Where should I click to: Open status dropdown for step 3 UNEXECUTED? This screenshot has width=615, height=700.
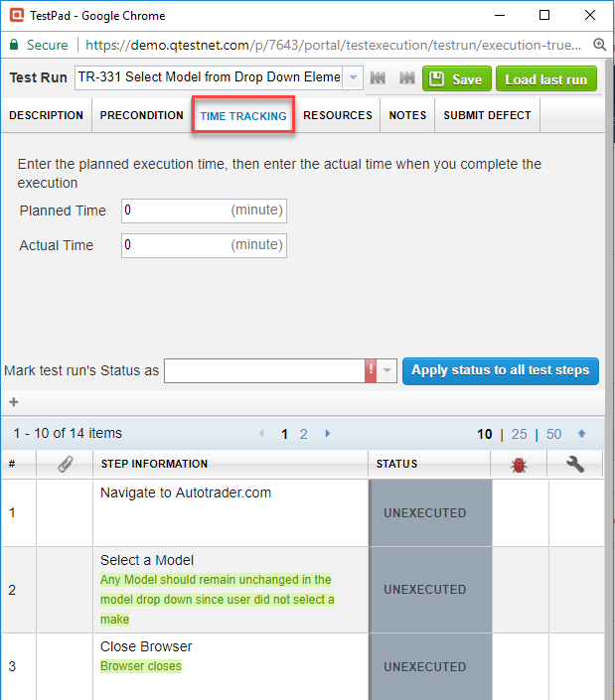pos(431,666)
